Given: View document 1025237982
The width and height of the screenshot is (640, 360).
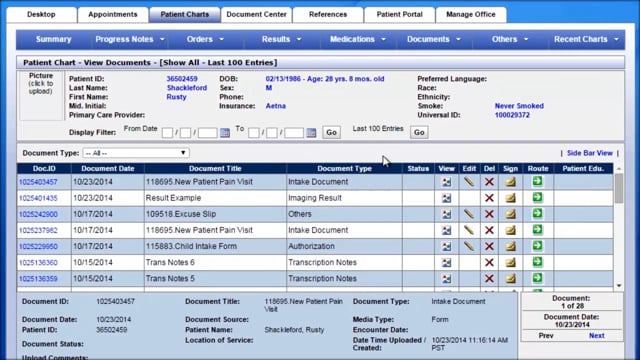Looking at the screenshot, I should pyautogui.click(x=447, y=230).
